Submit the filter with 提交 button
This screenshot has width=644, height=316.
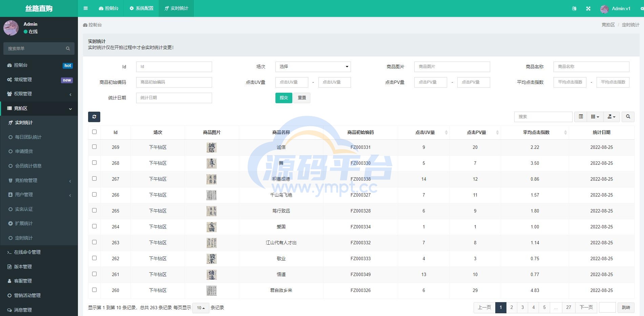point(284,98)
